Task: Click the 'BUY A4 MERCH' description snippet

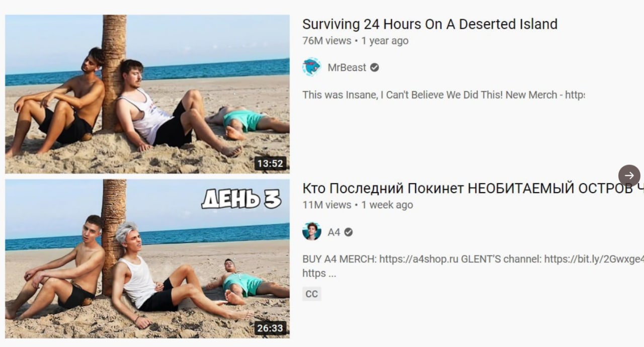Action: pyautogui.click(x=473, y=266)
